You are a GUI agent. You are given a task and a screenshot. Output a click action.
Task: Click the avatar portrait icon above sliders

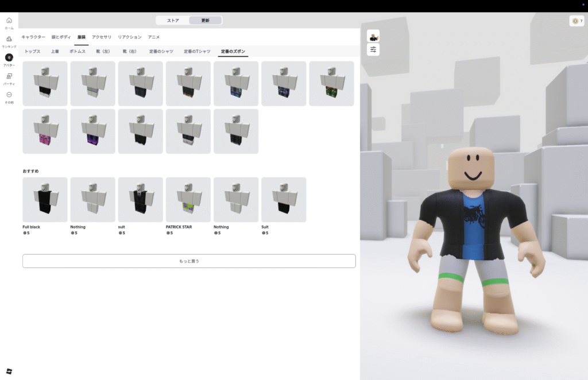pos(373,36)
